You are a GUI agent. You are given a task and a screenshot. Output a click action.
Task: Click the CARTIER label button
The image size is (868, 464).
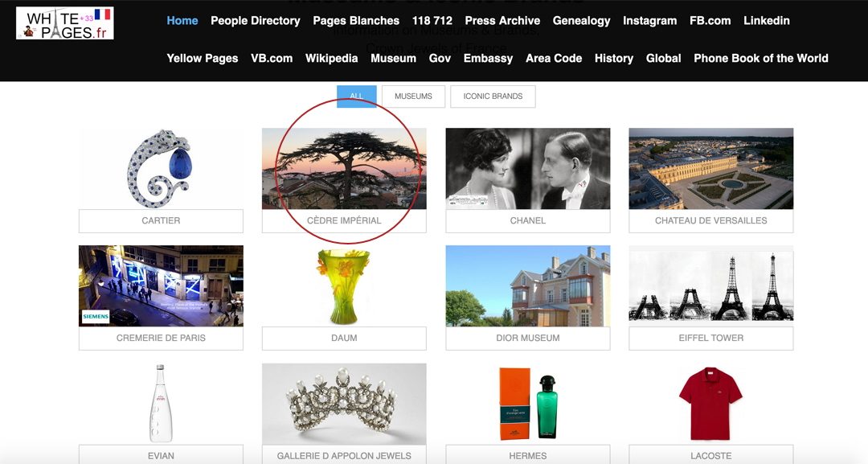point(161,221)
